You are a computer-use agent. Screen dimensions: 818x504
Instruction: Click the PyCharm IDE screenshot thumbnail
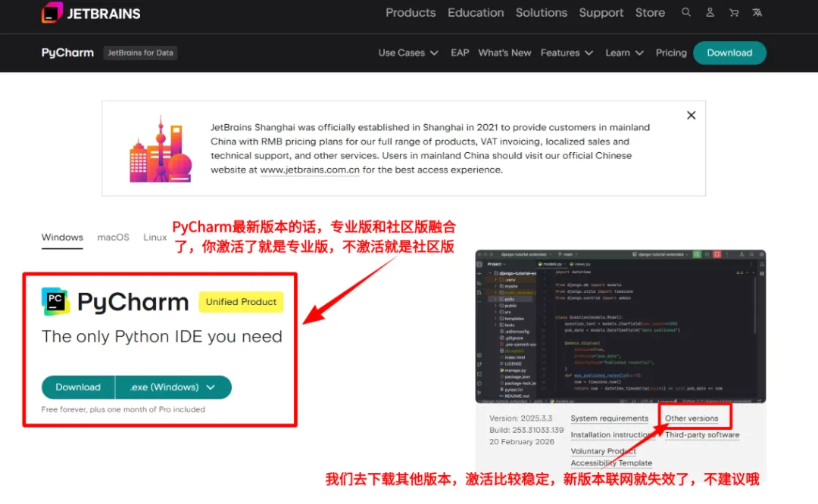[x=620, y=326]
